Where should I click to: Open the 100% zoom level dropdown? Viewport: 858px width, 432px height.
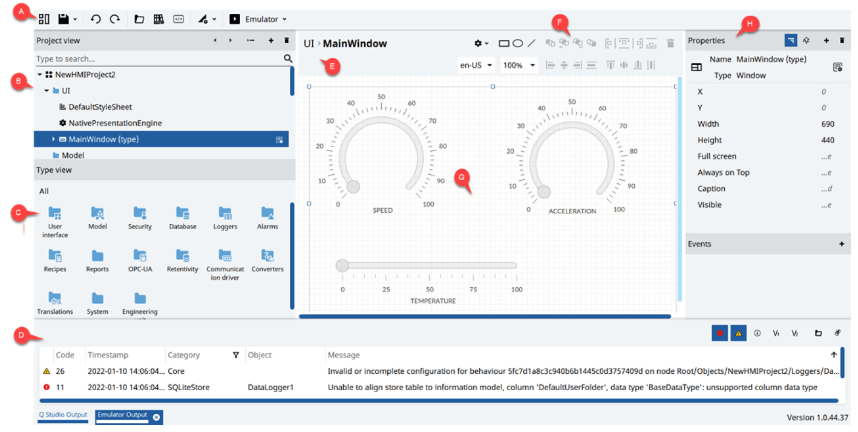(x=518, y=65)
